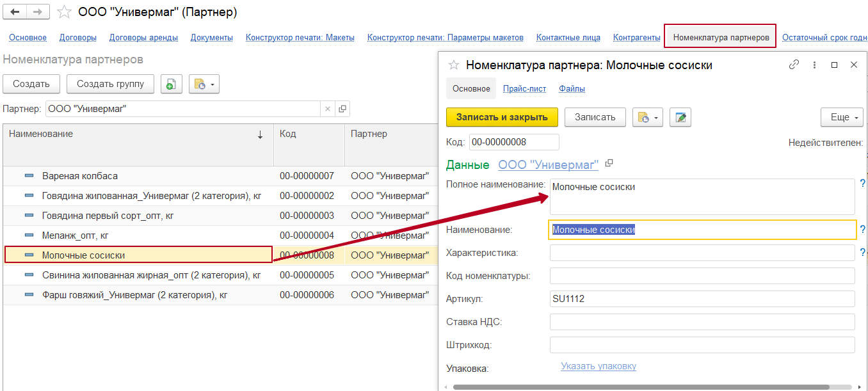The image size is (868, 391).
Task: Clear the Партнер filter field
Action: (328, 109)
